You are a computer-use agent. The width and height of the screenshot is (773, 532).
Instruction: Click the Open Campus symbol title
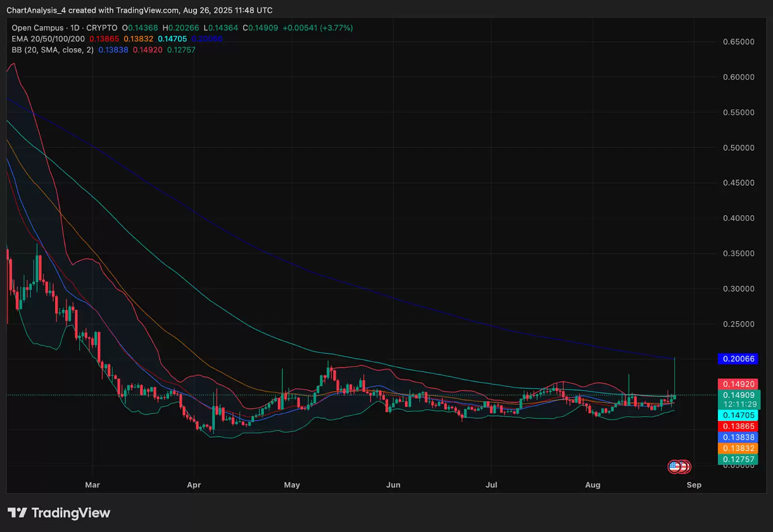pos(37,28)
